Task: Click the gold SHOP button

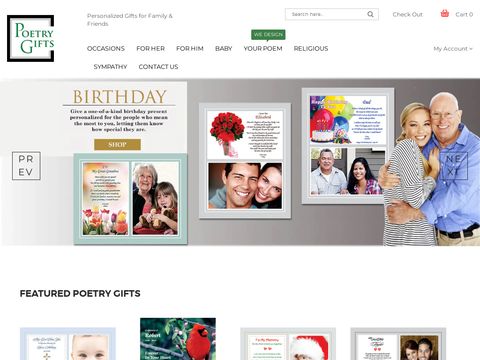Action: coord(117,145)
